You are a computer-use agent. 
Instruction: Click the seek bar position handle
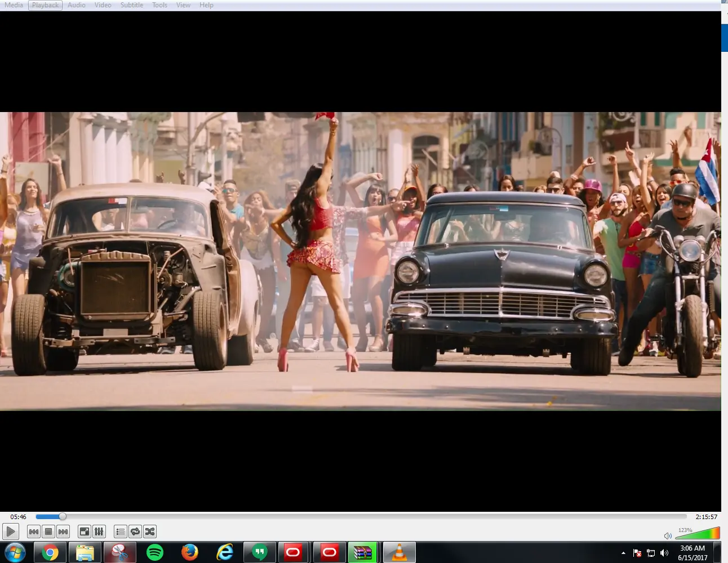[63, 516]
